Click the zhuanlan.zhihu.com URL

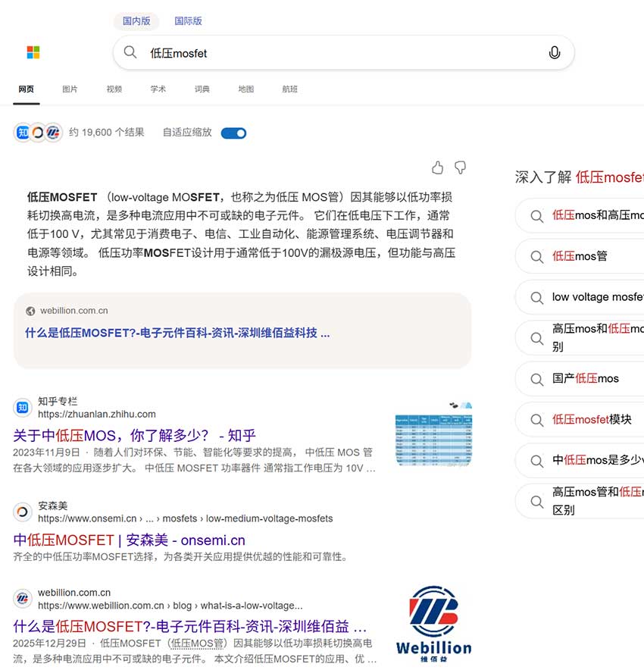click(x=97, y=414)
